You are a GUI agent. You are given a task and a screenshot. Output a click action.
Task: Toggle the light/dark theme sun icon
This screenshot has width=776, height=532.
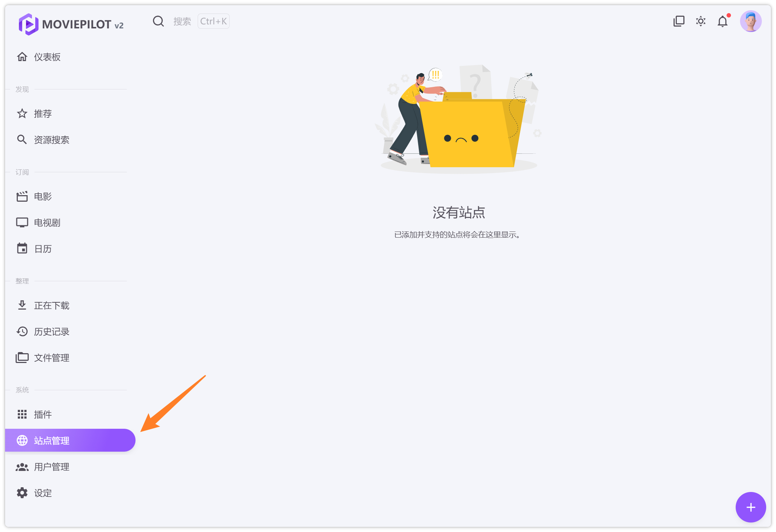(x=701, y=21)
